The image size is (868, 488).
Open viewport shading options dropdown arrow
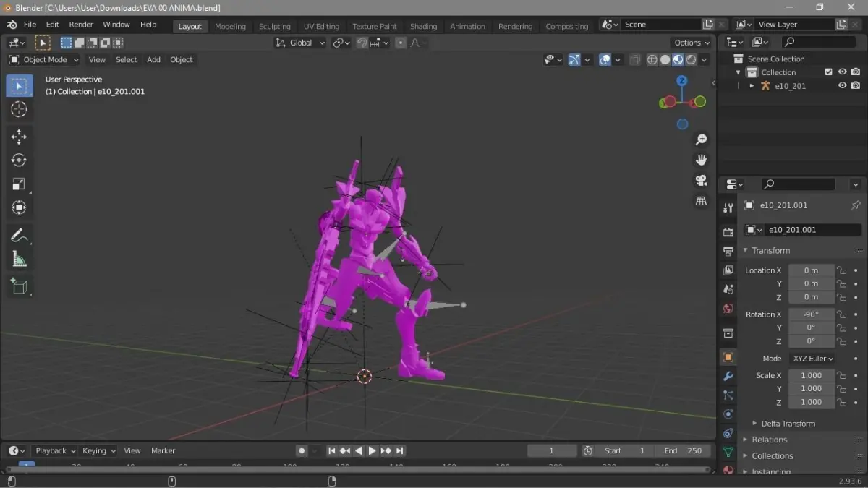tap(704, 60)
